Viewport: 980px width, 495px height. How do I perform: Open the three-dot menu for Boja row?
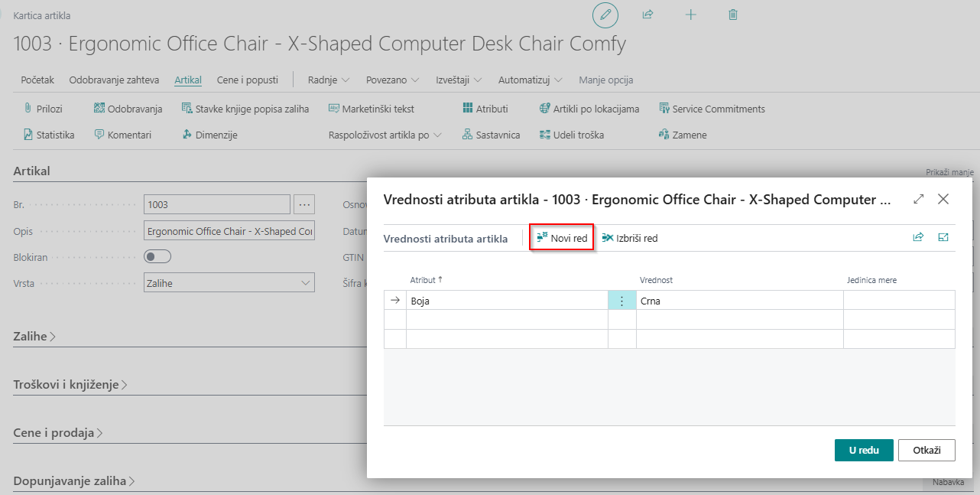(621, 301)
